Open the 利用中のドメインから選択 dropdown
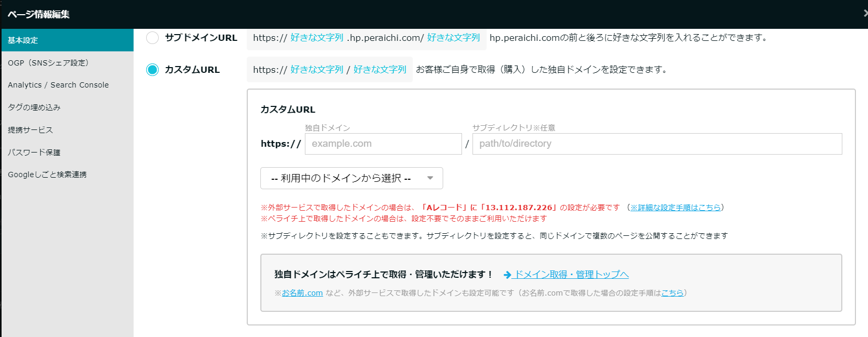 pyautogui.click(x=351, y=178)
